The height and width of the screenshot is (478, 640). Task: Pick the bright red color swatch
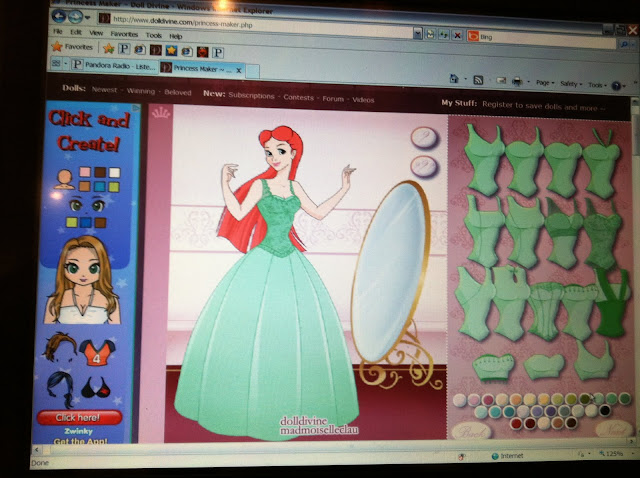[516, 423]
